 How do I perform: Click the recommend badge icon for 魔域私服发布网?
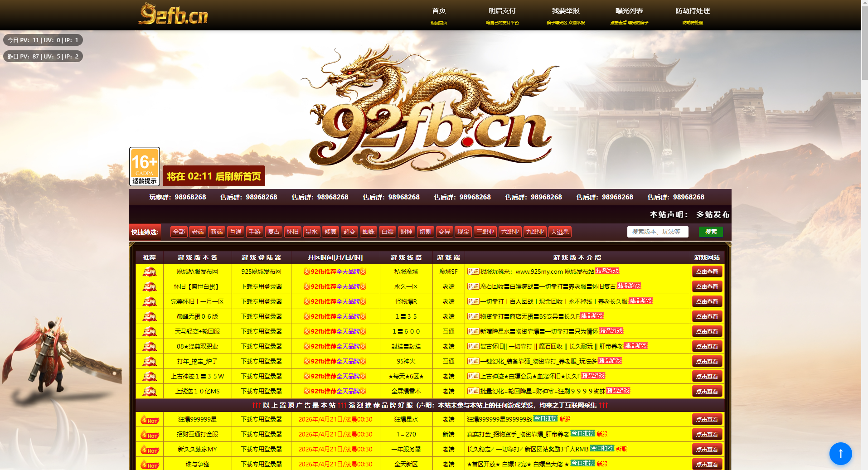(149, 272)
